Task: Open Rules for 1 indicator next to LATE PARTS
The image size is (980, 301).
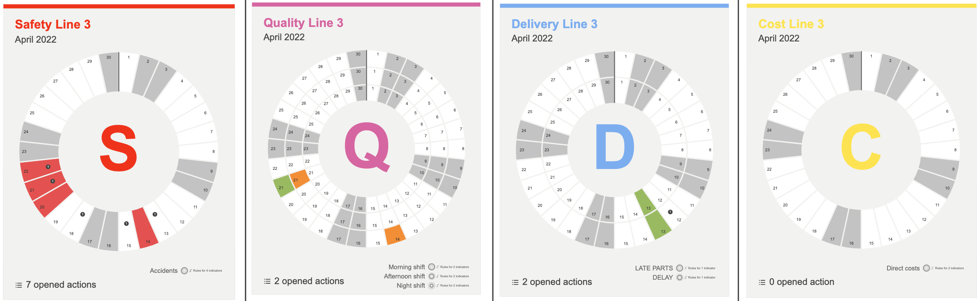Action: pos(702,268)
